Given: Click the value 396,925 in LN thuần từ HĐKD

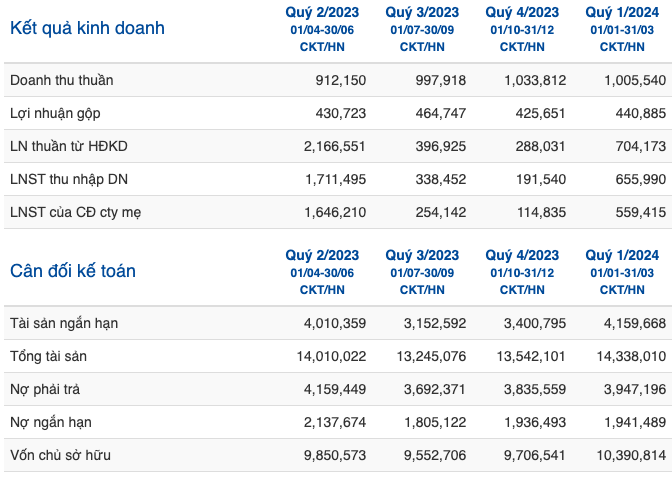Looking at the screenshot, I should point(441,146).
